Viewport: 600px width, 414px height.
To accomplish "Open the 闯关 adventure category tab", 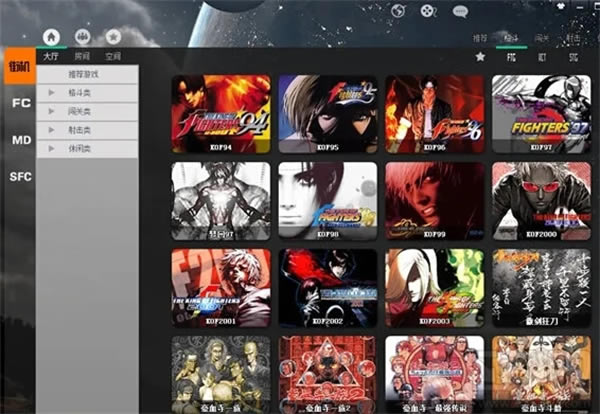I will coord(542,38).
